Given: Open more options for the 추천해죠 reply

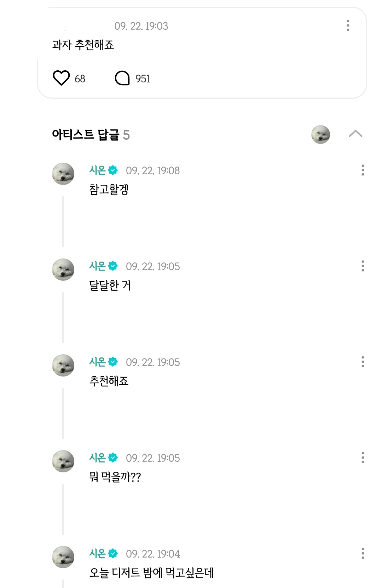Looking at the screenshot, I should point(363,362).
